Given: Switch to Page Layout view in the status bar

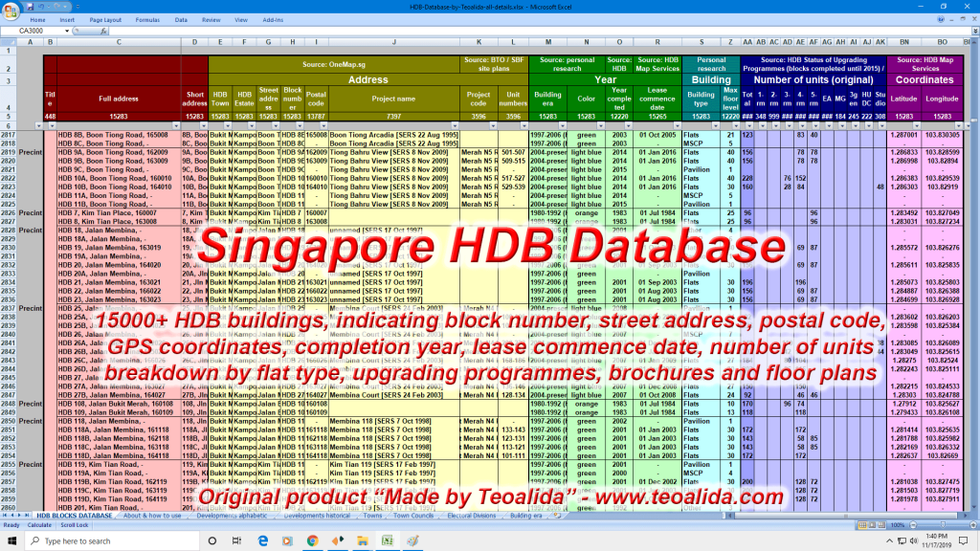Looking at the screenshot, I should click(872, 524).
